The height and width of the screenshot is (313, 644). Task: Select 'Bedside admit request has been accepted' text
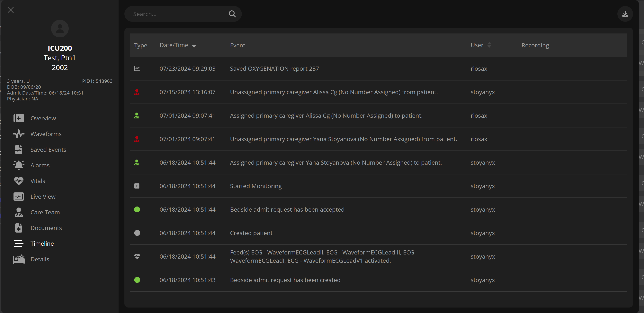pos(287,209)
